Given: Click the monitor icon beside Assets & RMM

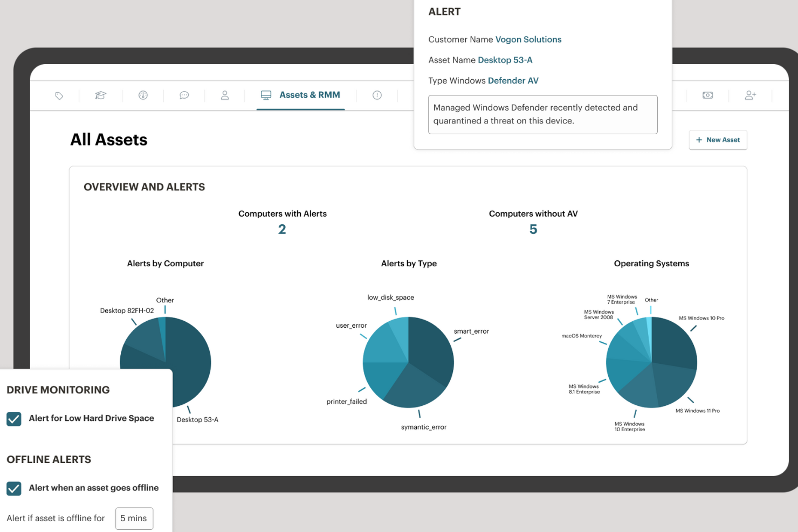Looking at the screenshot, I should (x=266, y=95).
